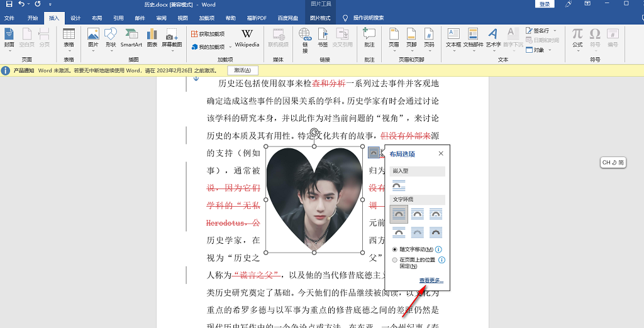Image resolution: width=644 pixels, height=328 pixels.
Task: Open the Table (表格) insert button
Action: pos(69,40)
